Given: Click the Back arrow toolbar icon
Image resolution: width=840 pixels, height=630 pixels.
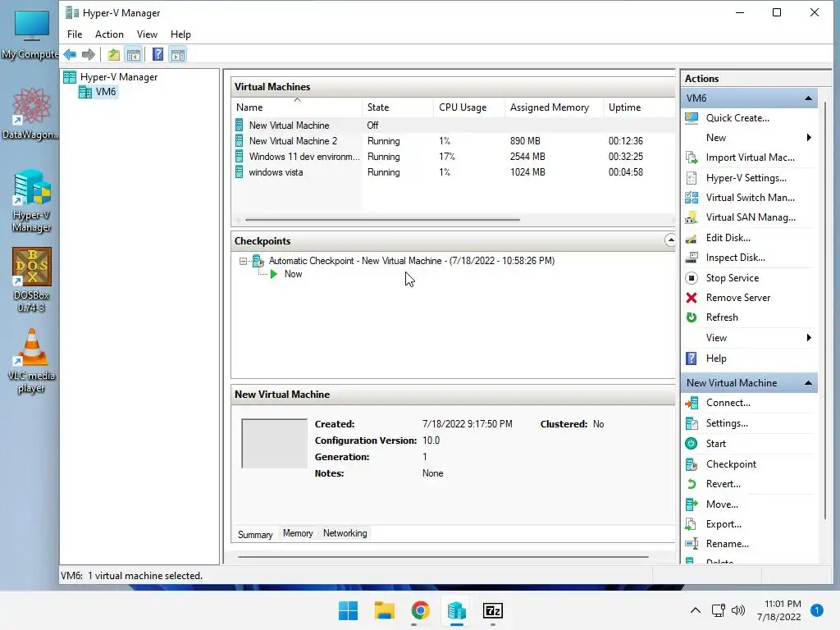Looking at the screenshot, I should [x=70, y=54].
